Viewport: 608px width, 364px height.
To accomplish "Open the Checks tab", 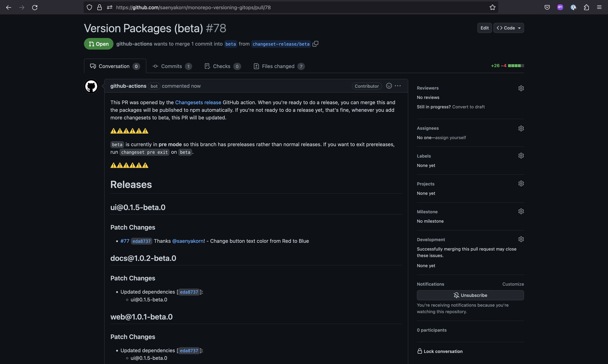I will pyautogui.click(x=223, y=66).
